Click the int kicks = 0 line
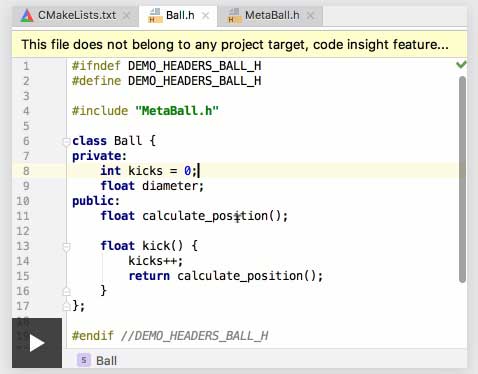Screen dimensions: 478x374 [149, 171]
